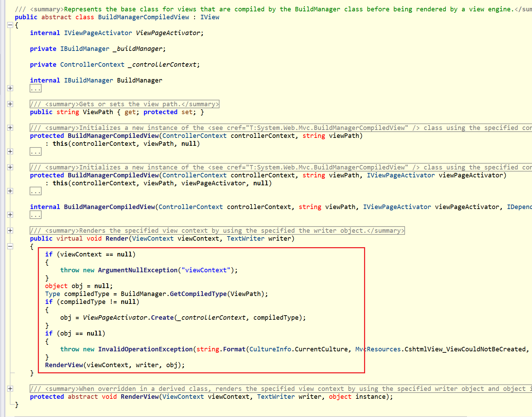This screenshot has height=417, width=532.
Task: Click 'abstract' keyword in class declaration
Action: (56, 17)
